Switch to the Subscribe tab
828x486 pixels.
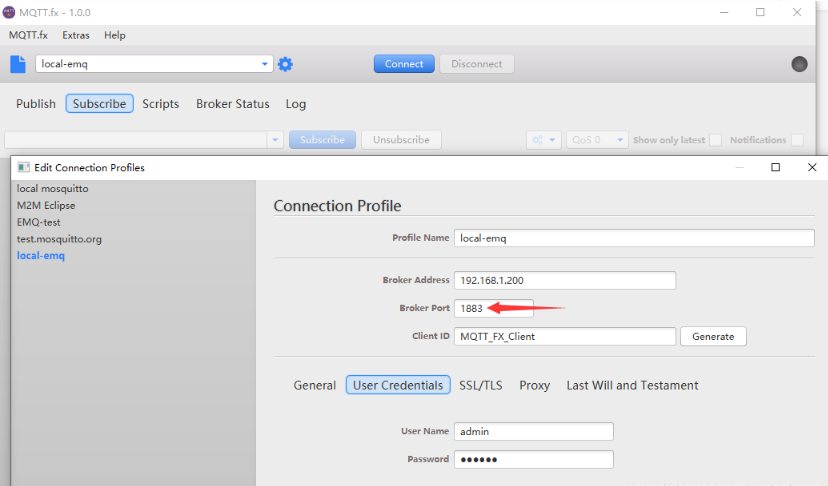[x=99, y=104]
